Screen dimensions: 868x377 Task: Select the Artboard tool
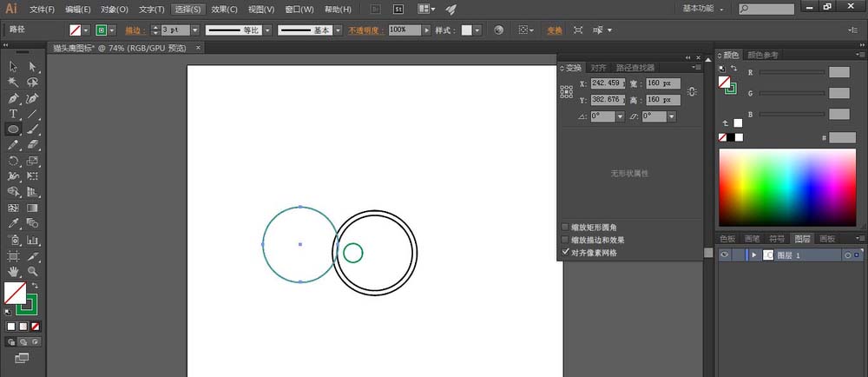(x=13, y=255)
